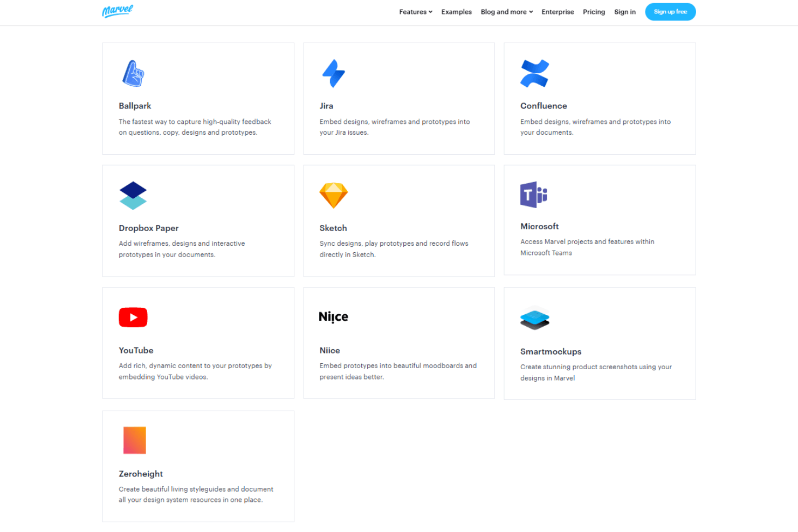Click the Dropbox Paper diamond icon
The width and height of the screenshot is (798, 532).
coord(133,195)
